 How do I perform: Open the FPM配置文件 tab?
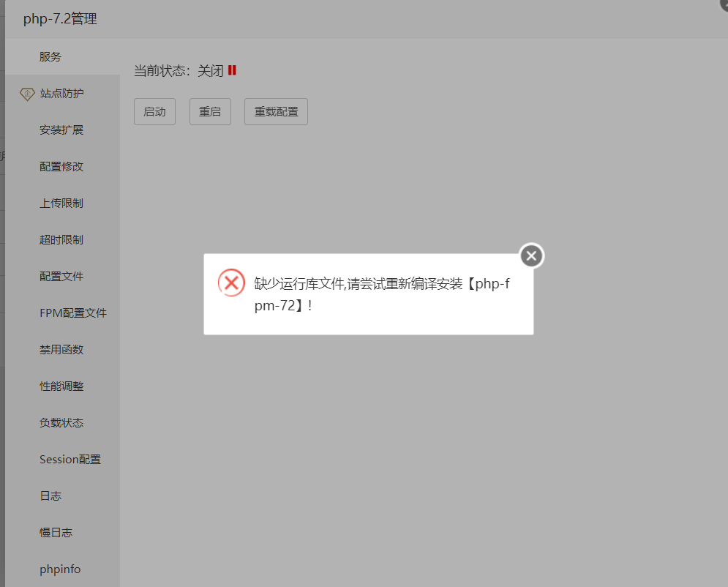(63, 313)
